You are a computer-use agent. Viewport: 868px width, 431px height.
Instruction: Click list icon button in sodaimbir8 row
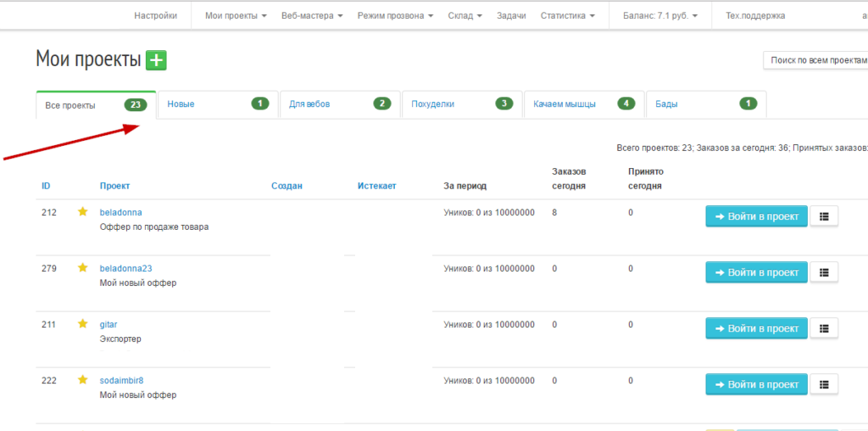(x=824, y=384)
